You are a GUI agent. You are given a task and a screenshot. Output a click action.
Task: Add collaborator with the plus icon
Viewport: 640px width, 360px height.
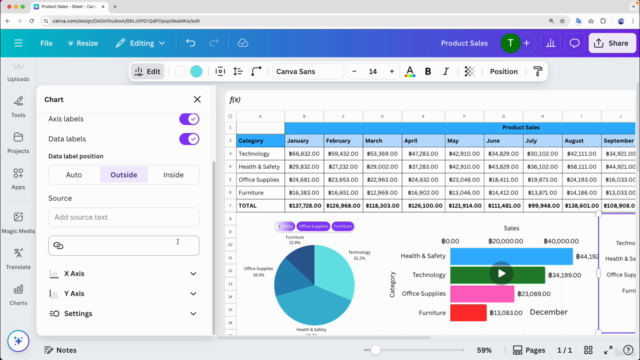(527, 43)
